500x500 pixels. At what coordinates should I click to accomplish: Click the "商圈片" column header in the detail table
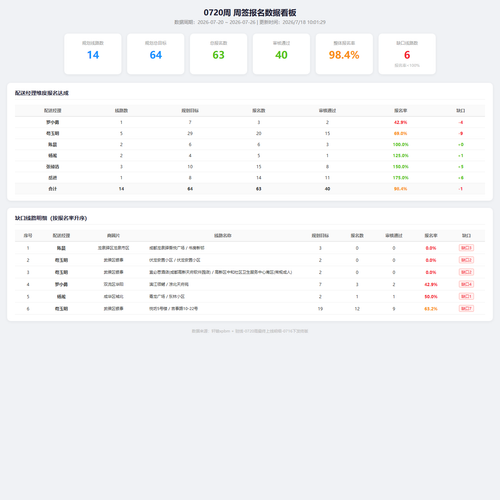(x=113, y=236)
